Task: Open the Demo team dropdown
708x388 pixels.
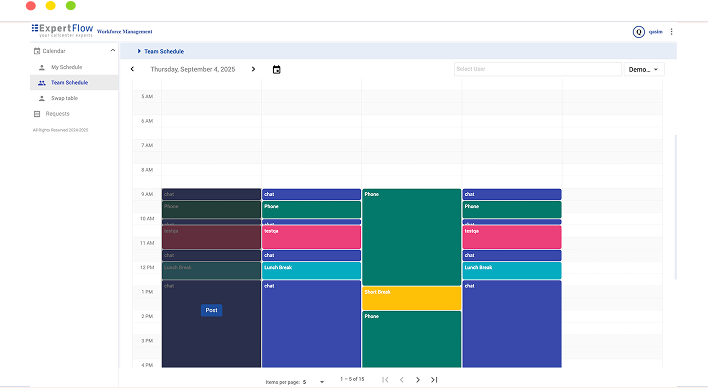Action: [x=644, y=70]
